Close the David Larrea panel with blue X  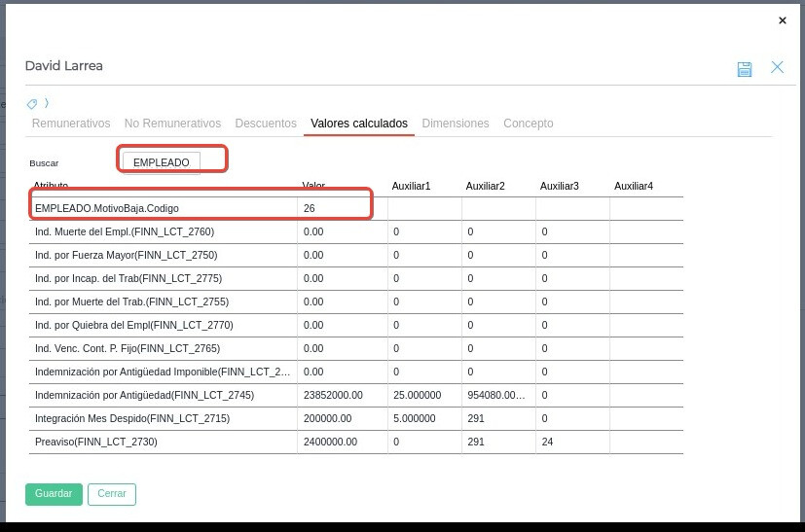click(x=777, y=67)
